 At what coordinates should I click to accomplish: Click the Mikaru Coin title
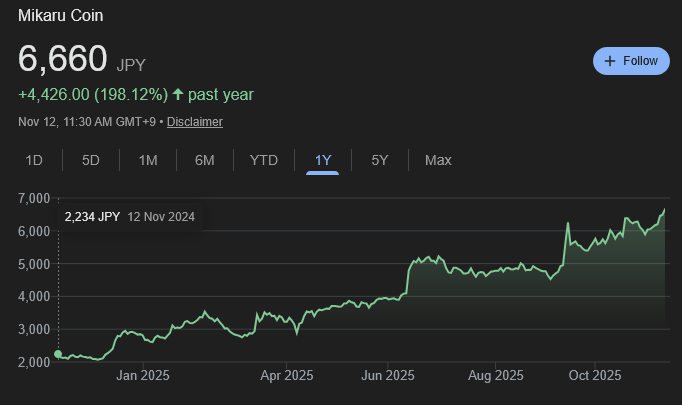tap(60, 16)
